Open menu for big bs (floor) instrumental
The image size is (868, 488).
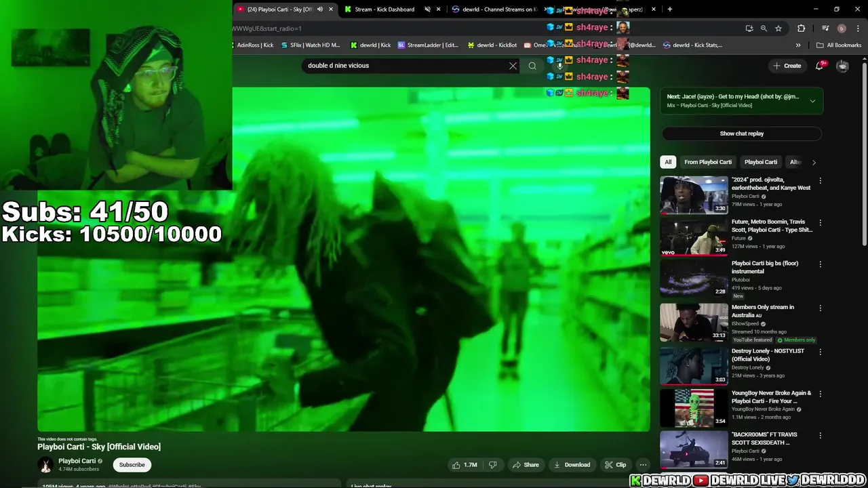(820, 264)
